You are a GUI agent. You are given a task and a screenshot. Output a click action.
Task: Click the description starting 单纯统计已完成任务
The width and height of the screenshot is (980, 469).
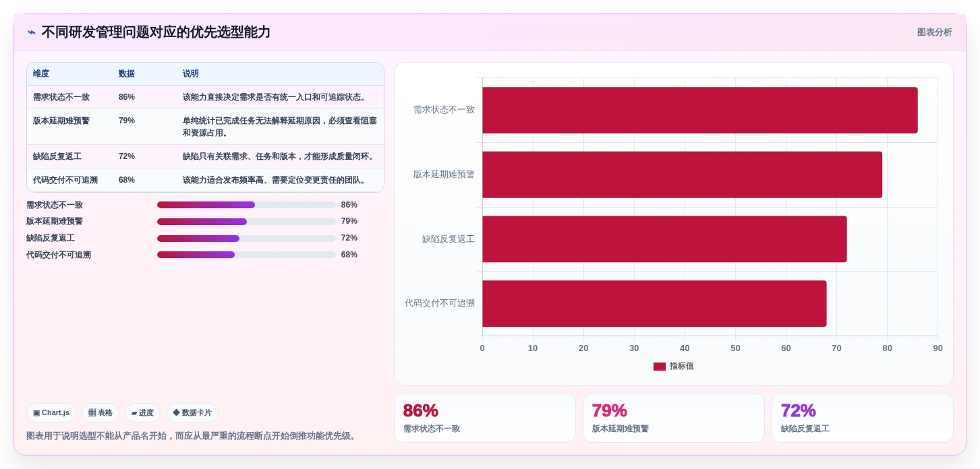tap(280, 127)
